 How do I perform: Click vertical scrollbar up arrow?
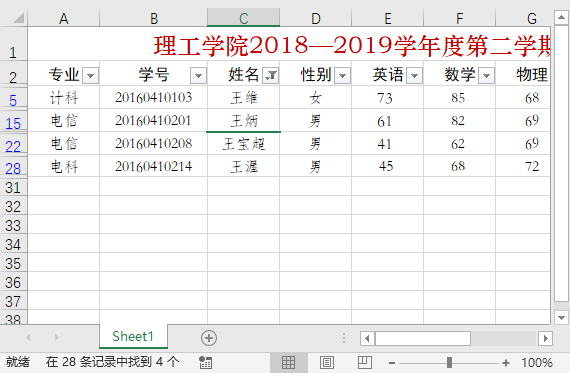[x=561, y=17]
